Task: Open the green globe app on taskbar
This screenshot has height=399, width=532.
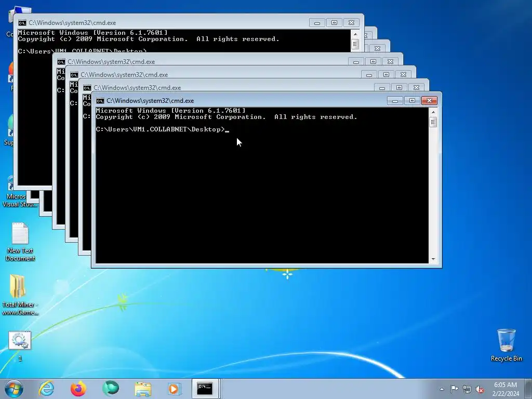Action: pyautogui.click(x=111, y=389)
